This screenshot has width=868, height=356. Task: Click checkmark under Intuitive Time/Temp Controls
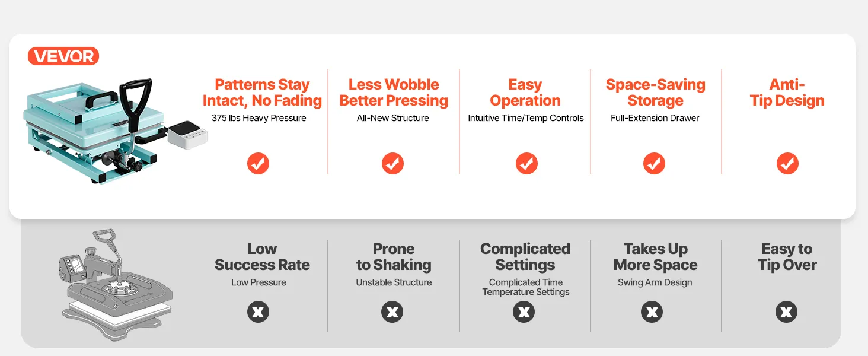(x=526, y=163)
